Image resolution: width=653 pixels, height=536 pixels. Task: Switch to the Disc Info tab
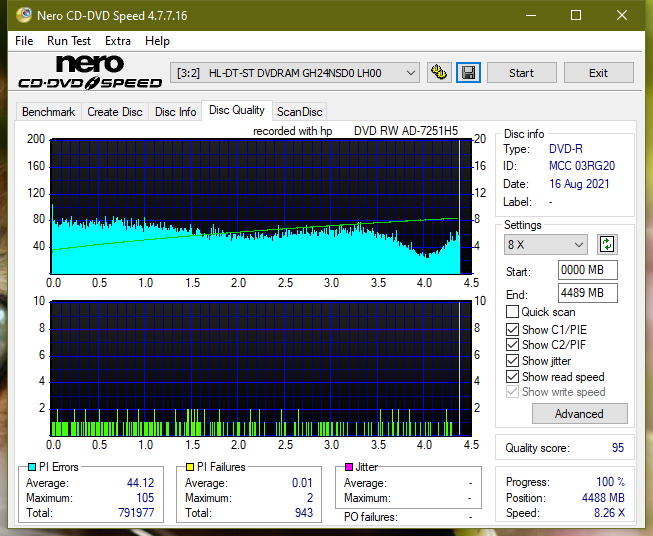175,112
